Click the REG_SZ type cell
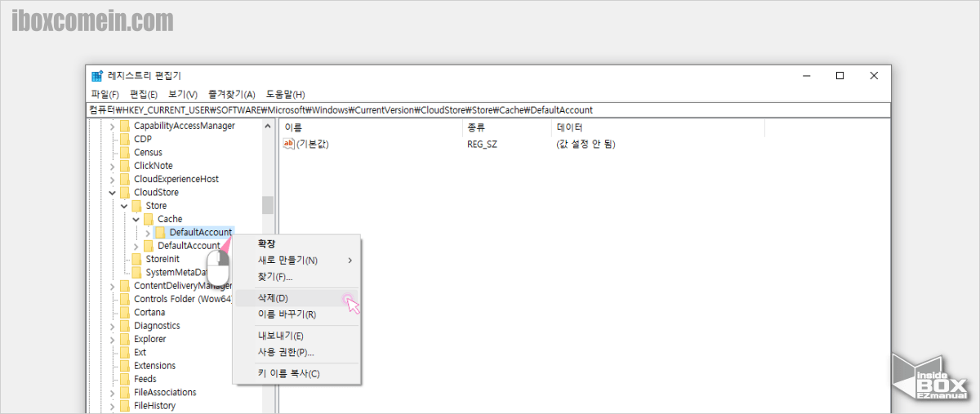 (x=482, y=144)
